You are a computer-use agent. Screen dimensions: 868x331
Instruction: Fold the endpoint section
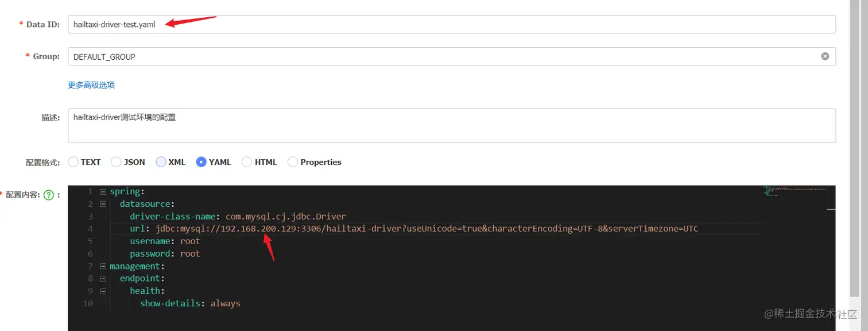103,279
